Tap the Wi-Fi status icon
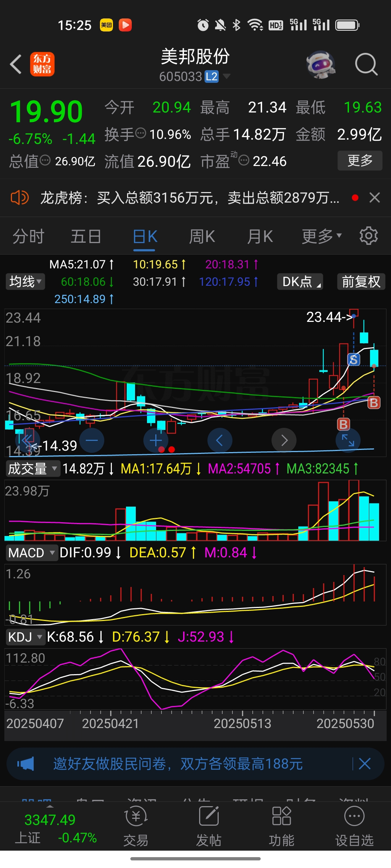Image resolution: width=391 pixels, height=868 pixels. [x=255, y=25]
